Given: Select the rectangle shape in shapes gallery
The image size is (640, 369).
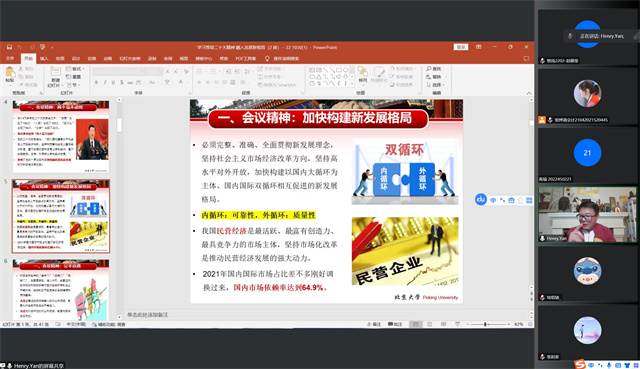Looking at the screenshot, I should point(339,70).
